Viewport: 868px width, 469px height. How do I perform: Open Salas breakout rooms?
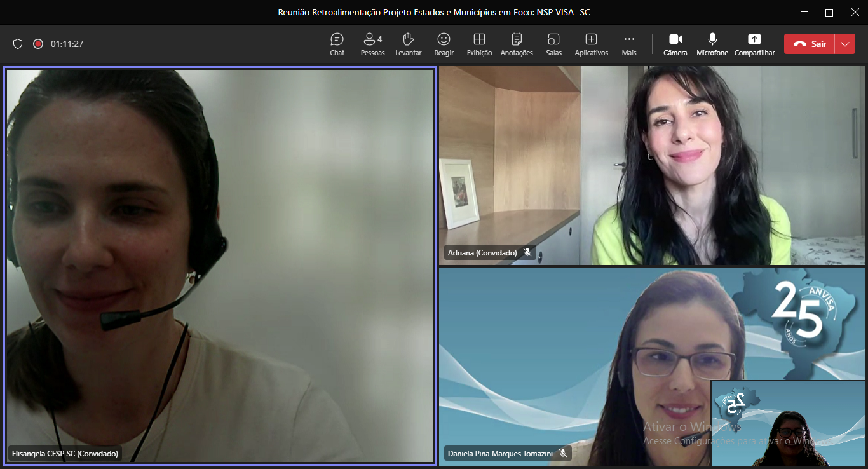click(553, 44)
